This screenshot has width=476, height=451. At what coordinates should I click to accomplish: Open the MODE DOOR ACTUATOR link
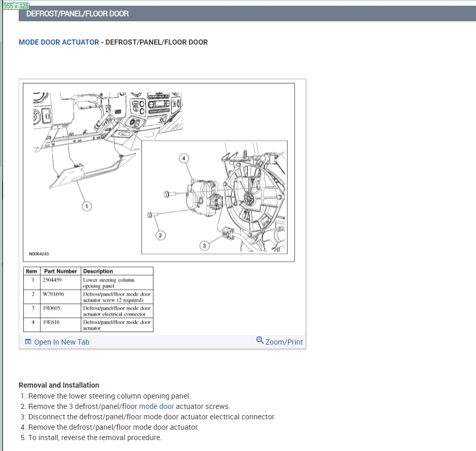(59, 42)
